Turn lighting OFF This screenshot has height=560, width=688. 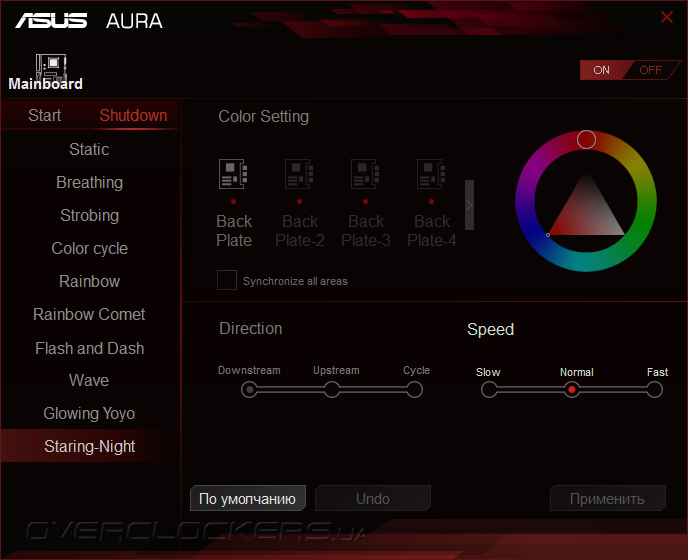(650, 70)
